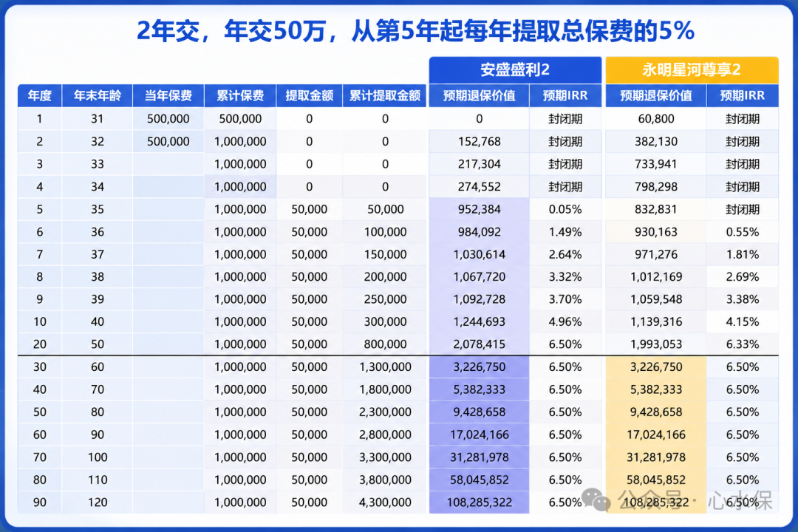This screenshot has height=532, width=798.
Task: Select the 提取金额 column header
Action: tap(309, 96)
